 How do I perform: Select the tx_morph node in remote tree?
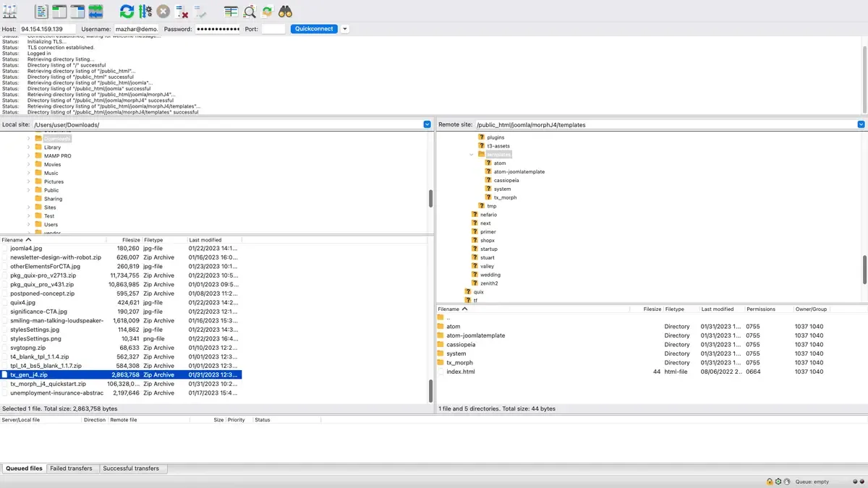click(x=505, y=197)
